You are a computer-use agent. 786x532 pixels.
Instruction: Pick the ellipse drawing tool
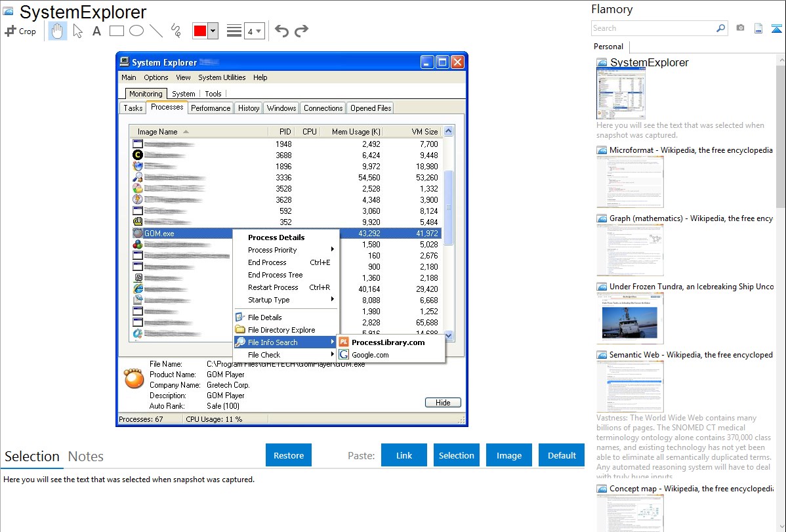(136, 31)
